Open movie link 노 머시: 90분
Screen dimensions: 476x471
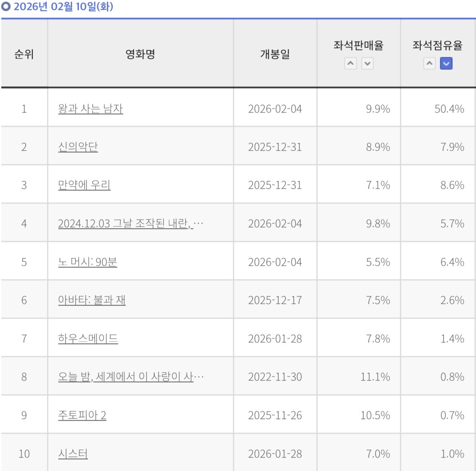tap(88, 262)
